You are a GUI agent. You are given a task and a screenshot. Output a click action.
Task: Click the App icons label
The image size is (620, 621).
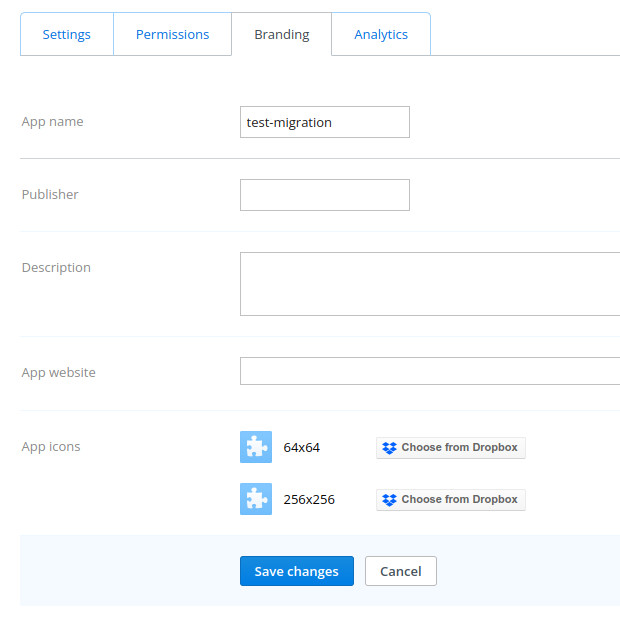(x=51, y=447)
